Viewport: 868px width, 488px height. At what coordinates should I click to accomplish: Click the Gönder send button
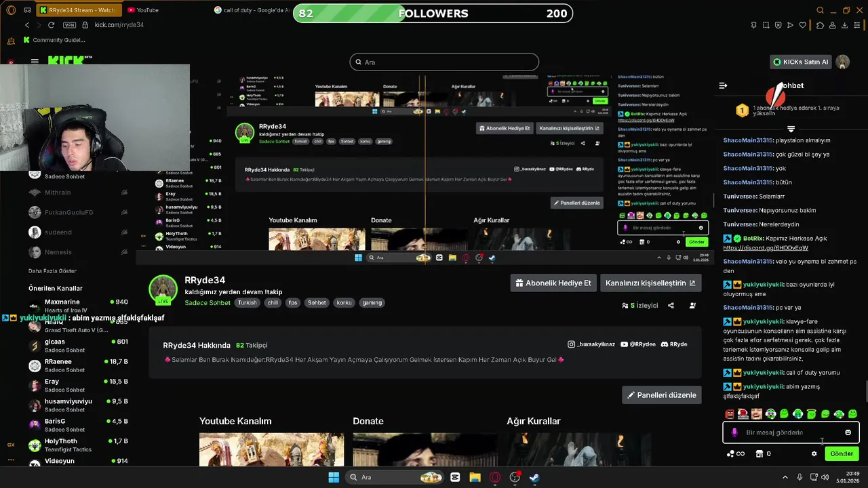[x=842, y=453]
